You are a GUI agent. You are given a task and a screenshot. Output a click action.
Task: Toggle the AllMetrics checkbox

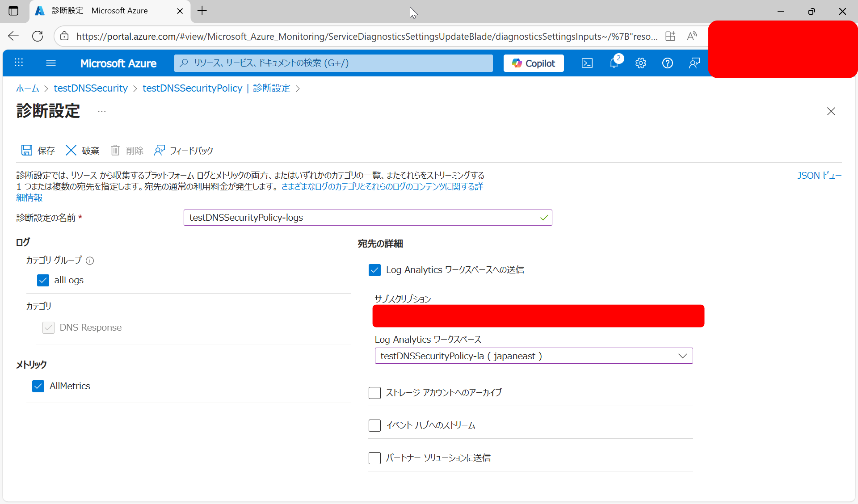(38, 386)
